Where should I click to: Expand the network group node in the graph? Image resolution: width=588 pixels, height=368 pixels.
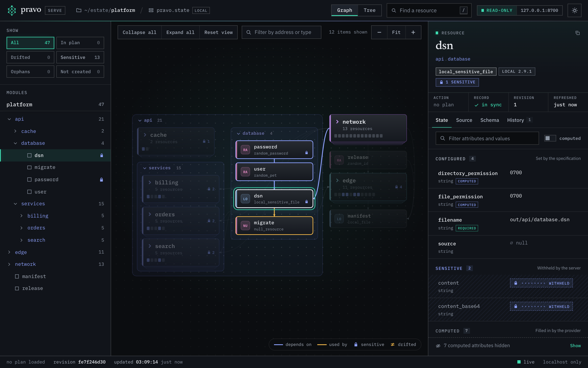[x=337, y=122]
